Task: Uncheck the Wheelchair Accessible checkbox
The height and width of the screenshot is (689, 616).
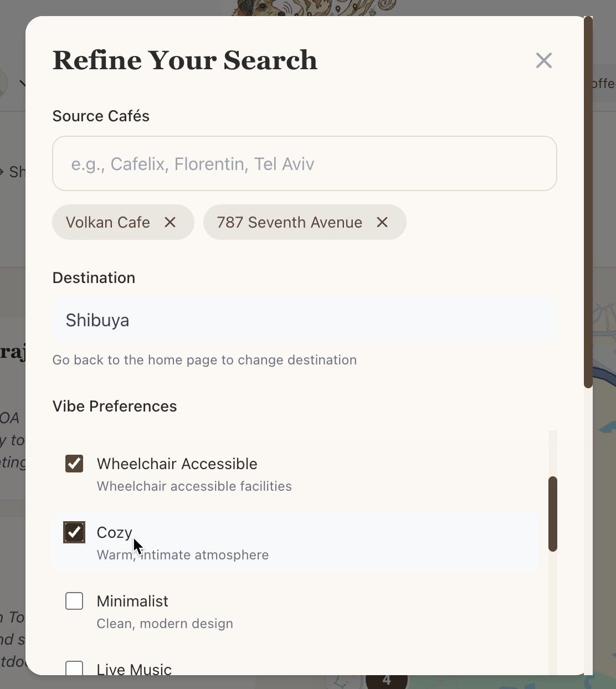Action: coord(74,464)
